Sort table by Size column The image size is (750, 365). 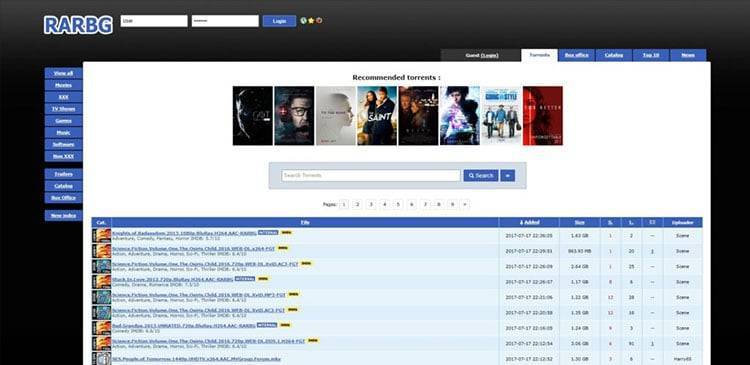(x=579, y=222)
